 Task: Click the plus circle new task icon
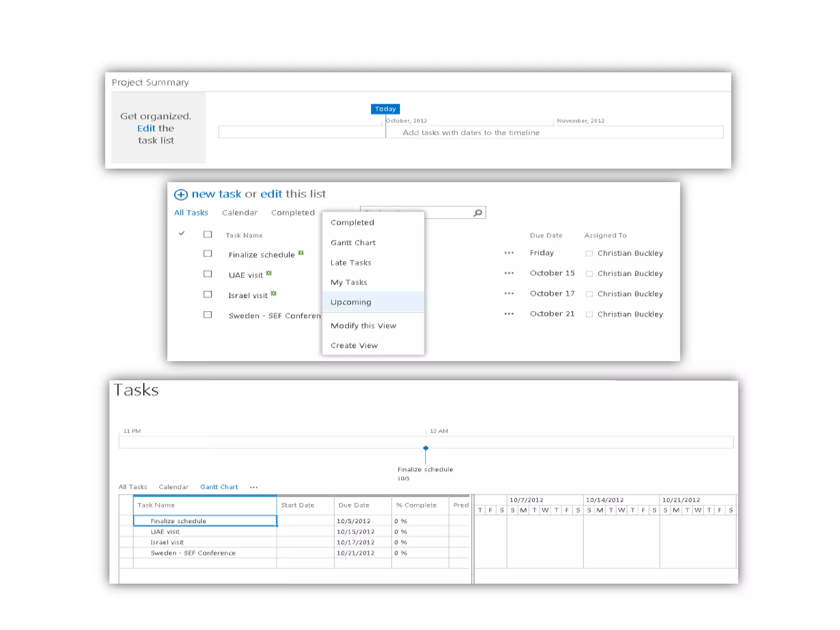click(181, 194)
